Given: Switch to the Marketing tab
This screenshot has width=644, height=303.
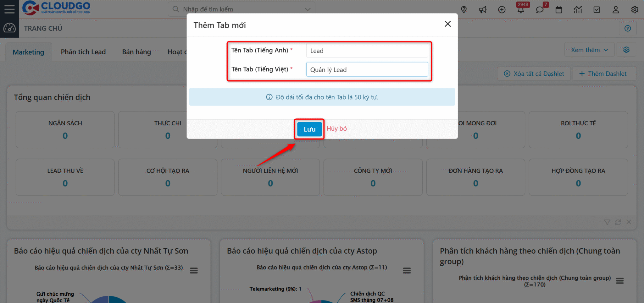Looking at the screenshot, I should pyautogui.click(x=28, y=52).
